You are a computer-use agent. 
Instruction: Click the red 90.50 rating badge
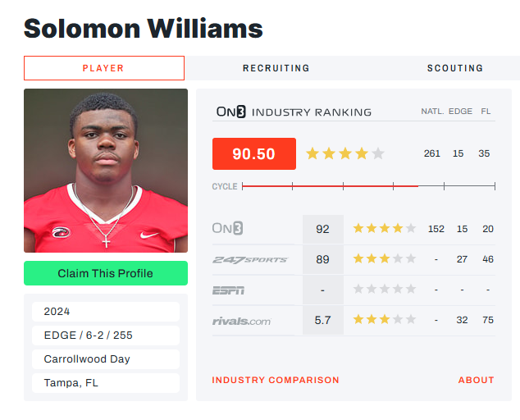tap(254, 153)
